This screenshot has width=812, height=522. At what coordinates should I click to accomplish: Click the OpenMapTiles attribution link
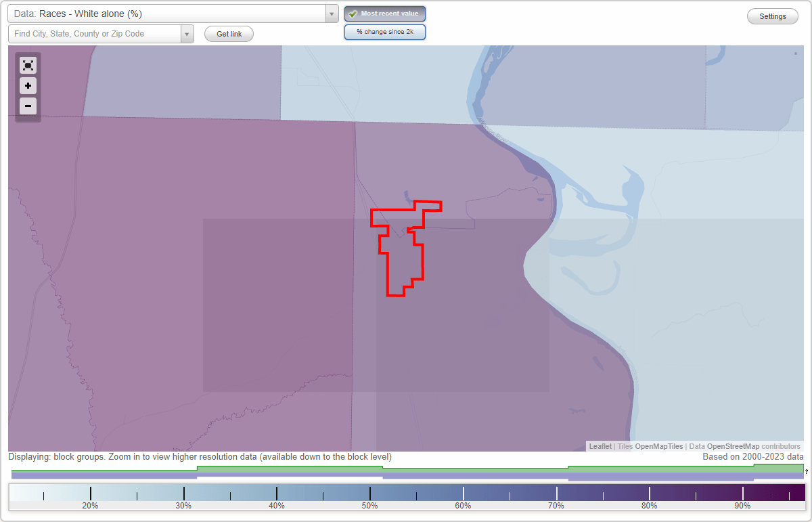[659, 446]
